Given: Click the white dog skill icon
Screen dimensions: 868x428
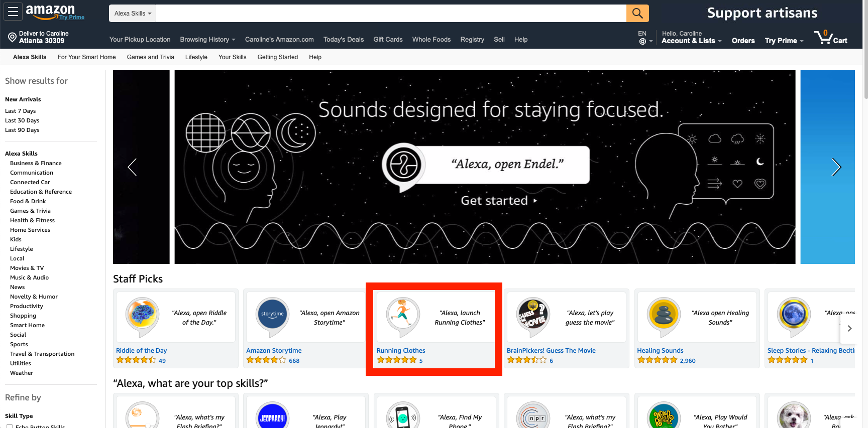Looking at the screenshot, I should click(x=794, y=415).
